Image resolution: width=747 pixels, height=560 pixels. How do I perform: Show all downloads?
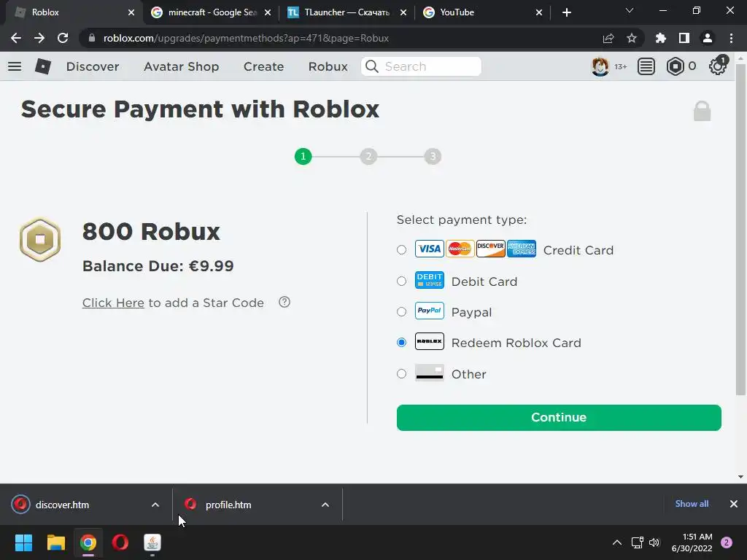click(x=692, y=504)
